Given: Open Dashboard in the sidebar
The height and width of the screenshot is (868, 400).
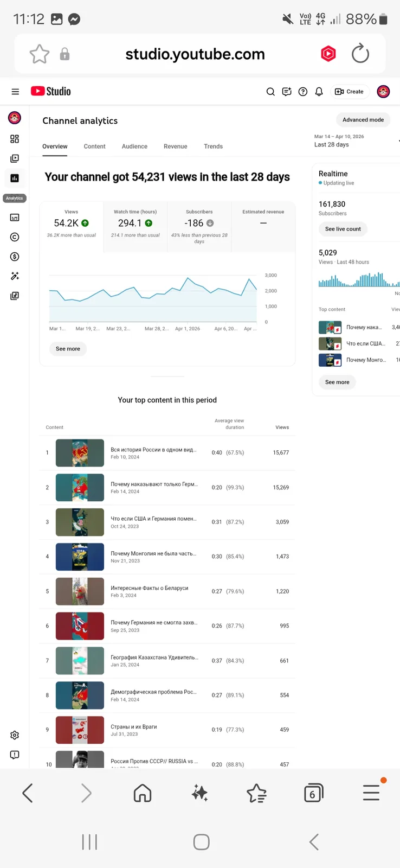Looking at the screenshot, I should coord(15,139).
